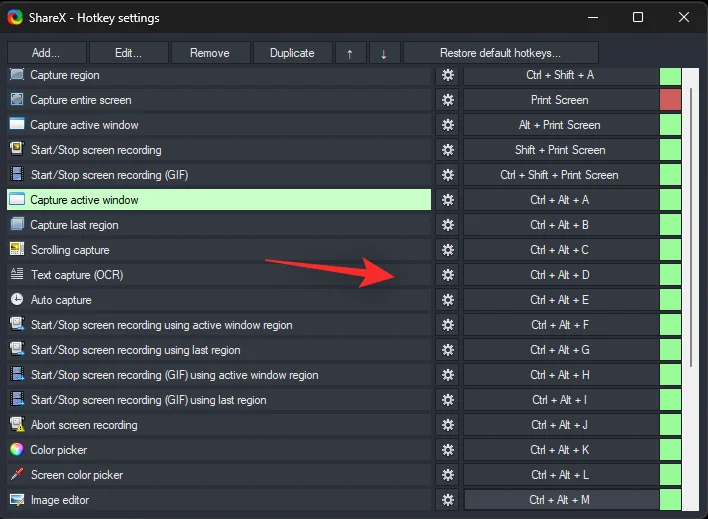Move selected hotkey up with up arrow
The image size is (708, 519).
[349, 53]
